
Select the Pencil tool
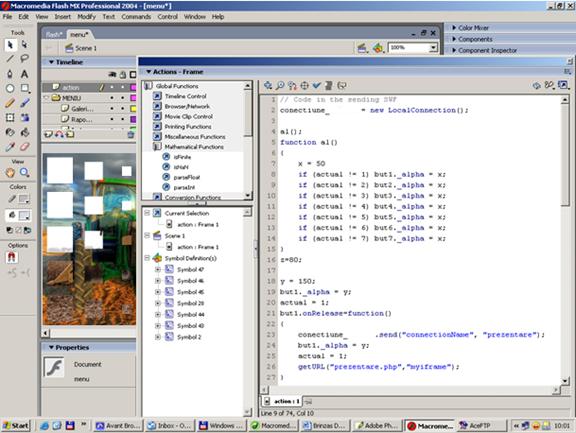pos(10,103)
